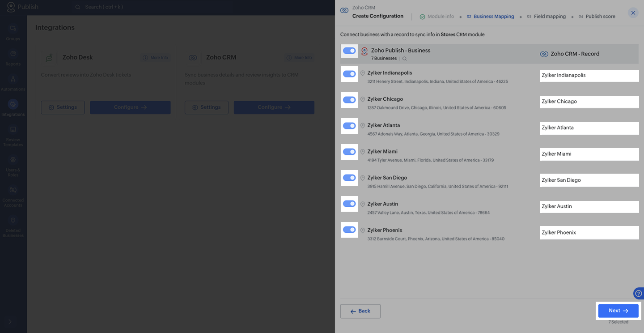Select the Business Mapping step
This screenshot has width=644, height=333.
pos(491,17)
